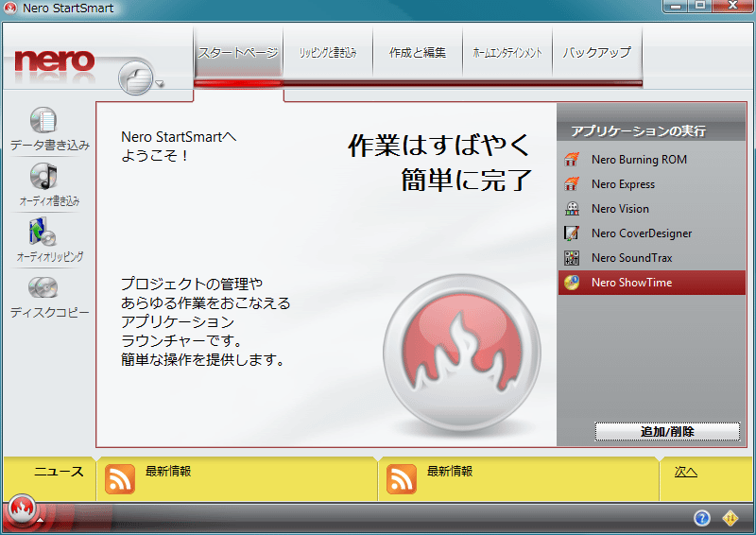Click the ニュース label

tap(59, 472)
